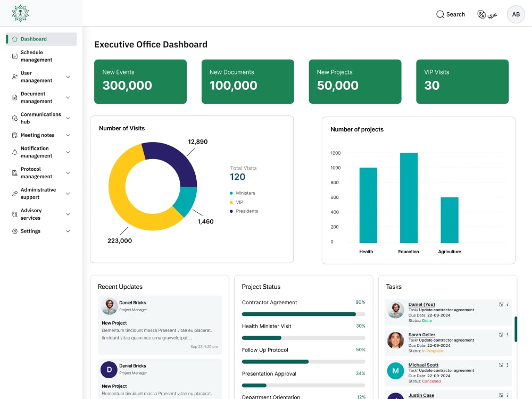The image size is (532, 399).
Task: Open Sarah Geller task name link
Action: click(421, 335)
